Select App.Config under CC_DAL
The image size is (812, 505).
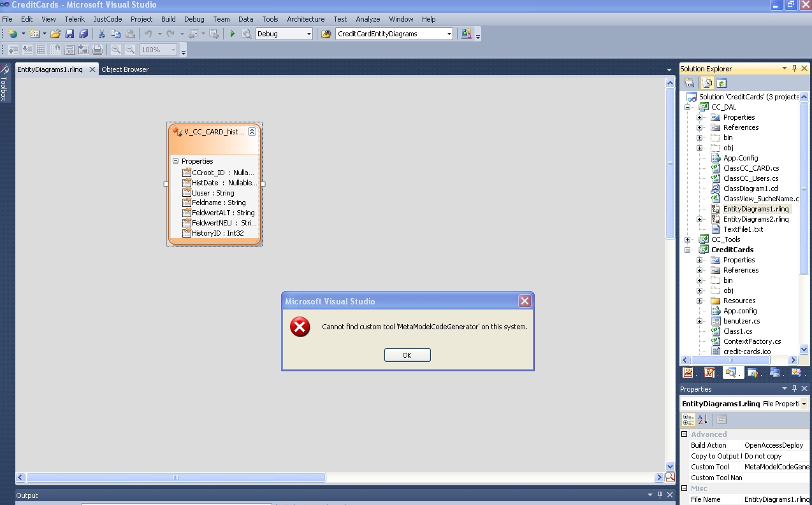coord(741,158)
